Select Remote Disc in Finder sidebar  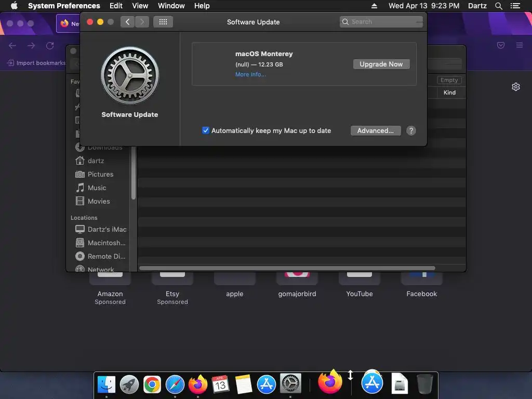point(100,257)
